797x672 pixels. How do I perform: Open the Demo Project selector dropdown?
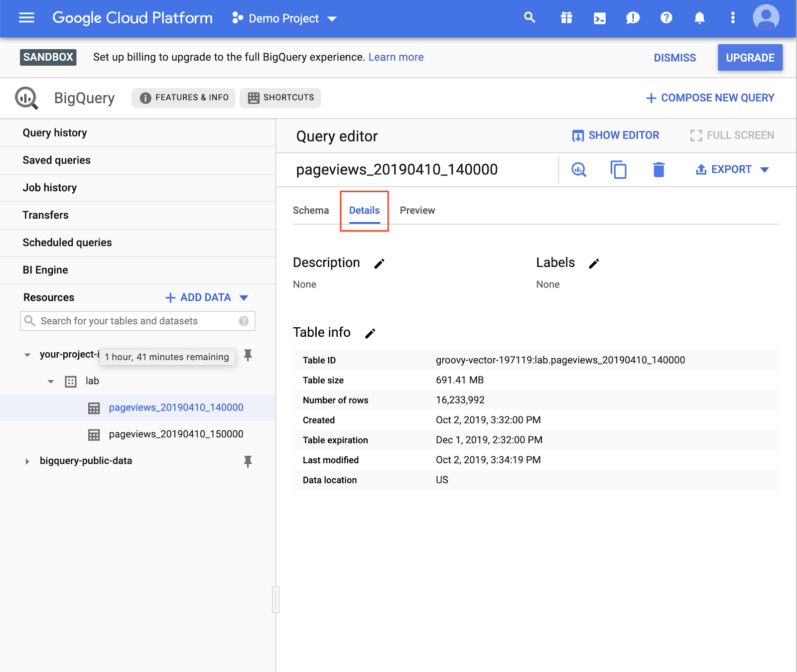[284, 18]
